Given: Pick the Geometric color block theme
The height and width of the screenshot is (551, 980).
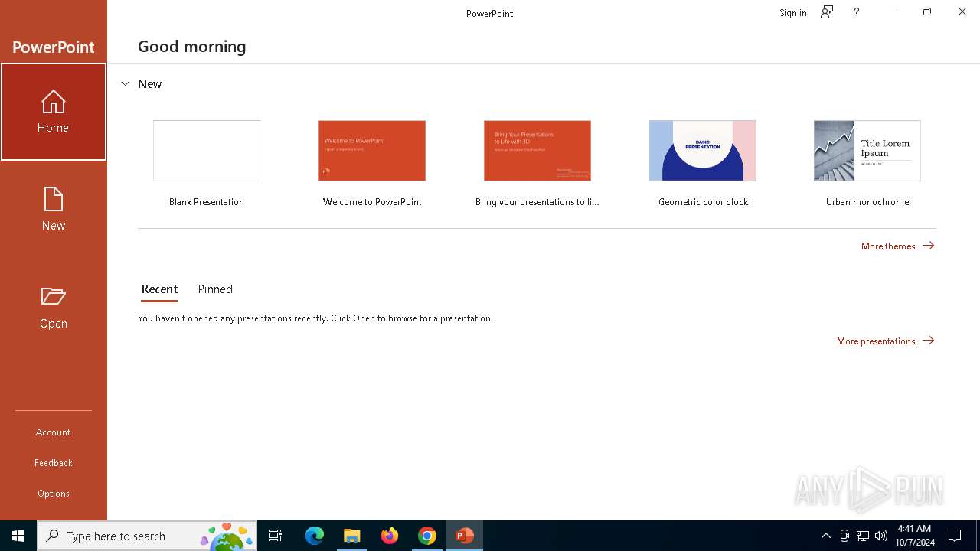Looking at the screenshot, I should (x=703, y=164).
